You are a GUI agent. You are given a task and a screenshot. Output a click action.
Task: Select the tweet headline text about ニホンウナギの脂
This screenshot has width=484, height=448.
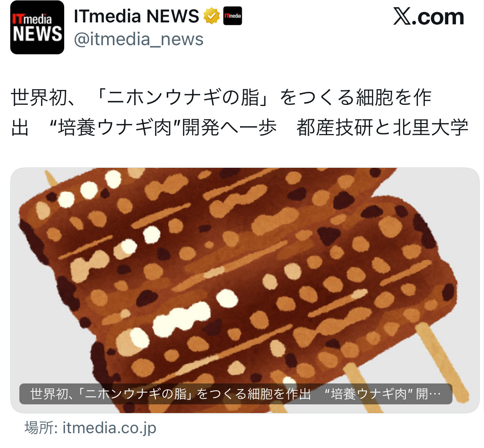tap(239, 113)
